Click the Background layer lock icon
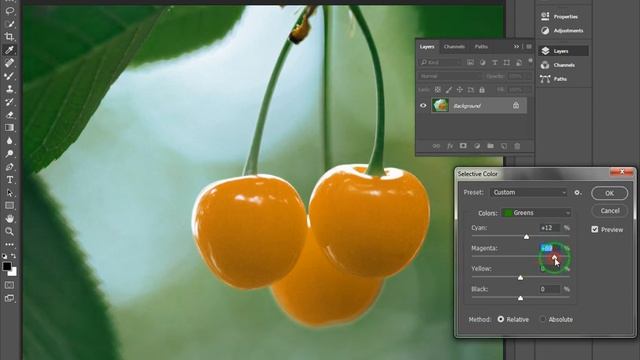640x360 pixels. pos(516,105)
